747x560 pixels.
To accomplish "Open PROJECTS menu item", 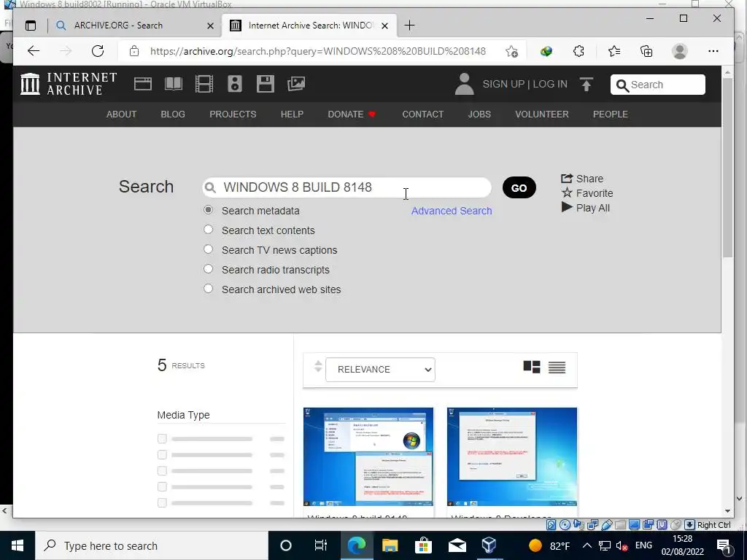I will click(233, 114).
